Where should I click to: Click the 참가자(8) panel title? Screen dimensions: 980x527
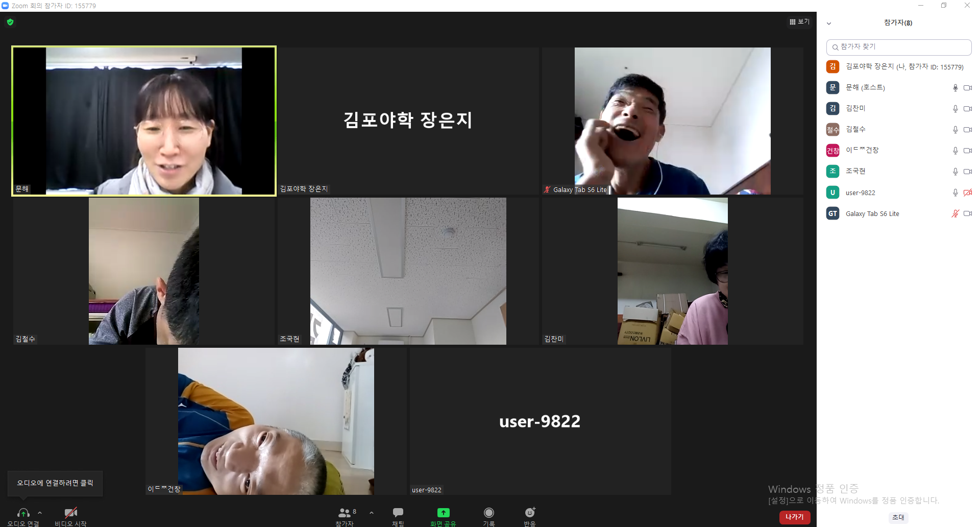tap(898, 23)
